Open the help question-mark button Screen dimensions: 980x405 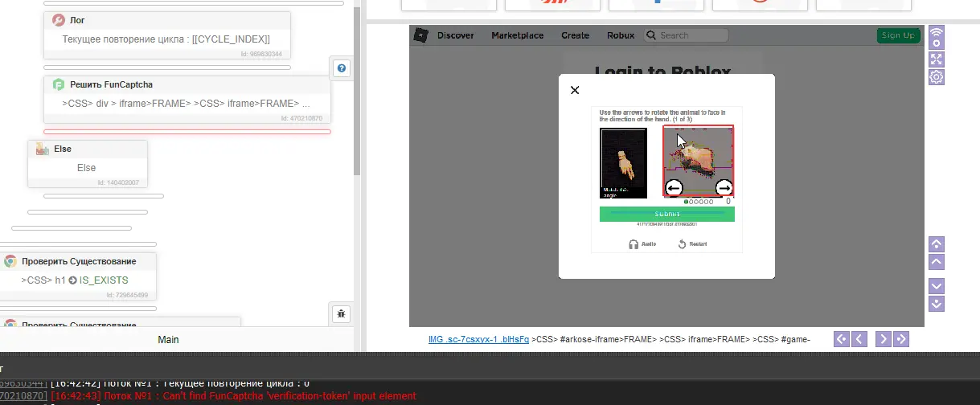[341, 68]
